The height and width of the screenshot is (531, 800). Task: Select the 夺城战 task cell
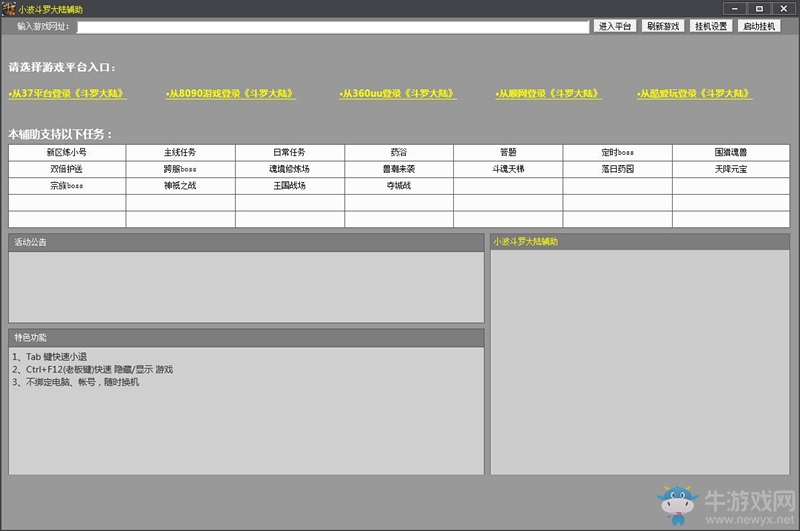[398, 186]
